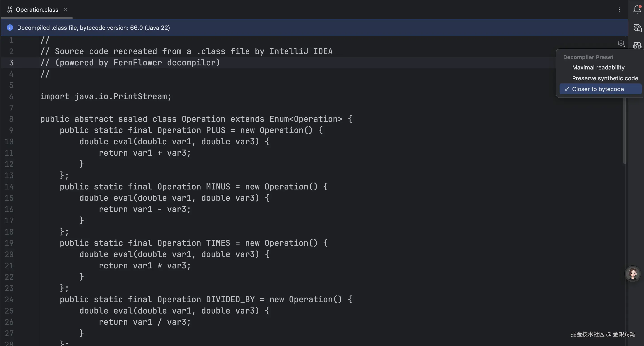Screen dimensions: 644x346
Task: Place cursor on import java.io.PrintStream line
Action: (105, 96)
